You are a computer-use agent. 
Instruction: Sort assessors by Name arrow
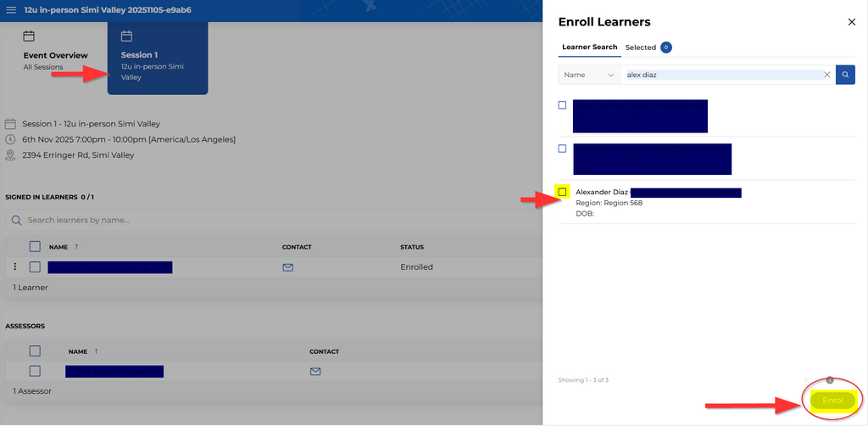point(96,351)
